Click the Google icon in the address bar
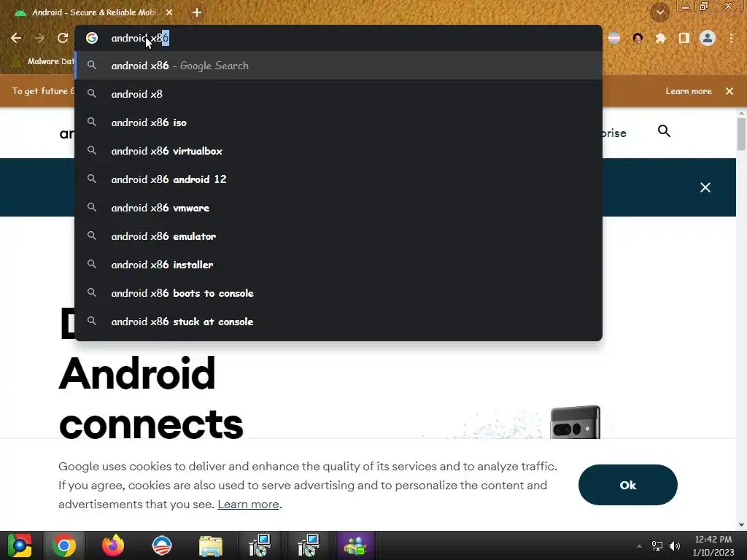 tap(92, 38)
